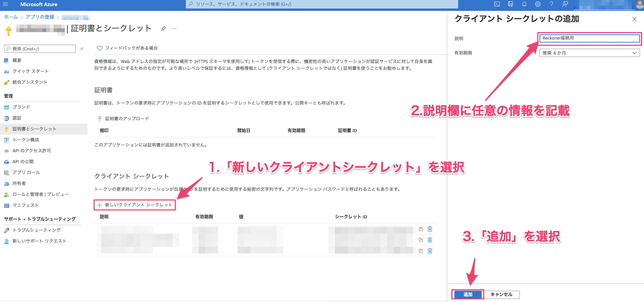Viewport: 644px width, 302px height.
Task: Pin the 証明書とシークレット page
Action: click(164, 28)
